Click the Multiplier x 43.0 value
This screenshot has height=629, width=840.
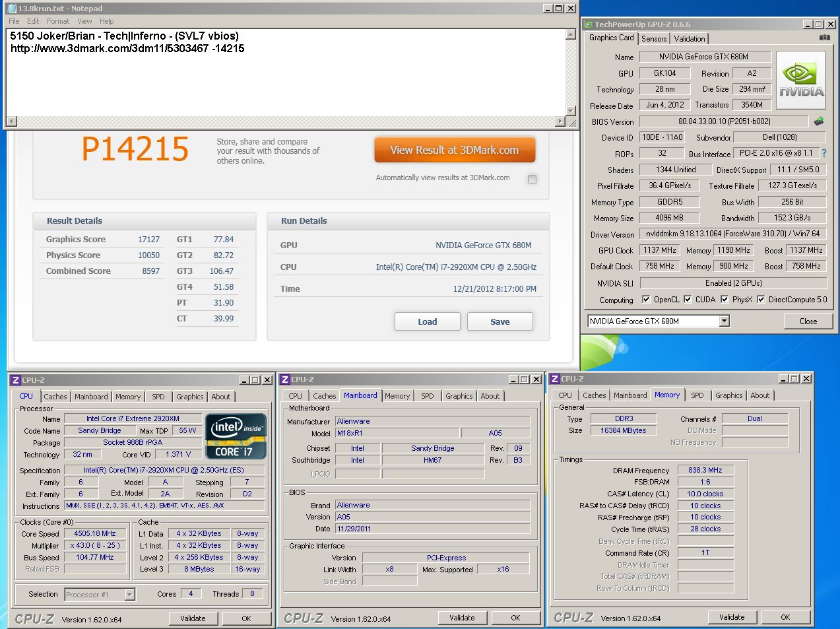(x=96, y=545)
